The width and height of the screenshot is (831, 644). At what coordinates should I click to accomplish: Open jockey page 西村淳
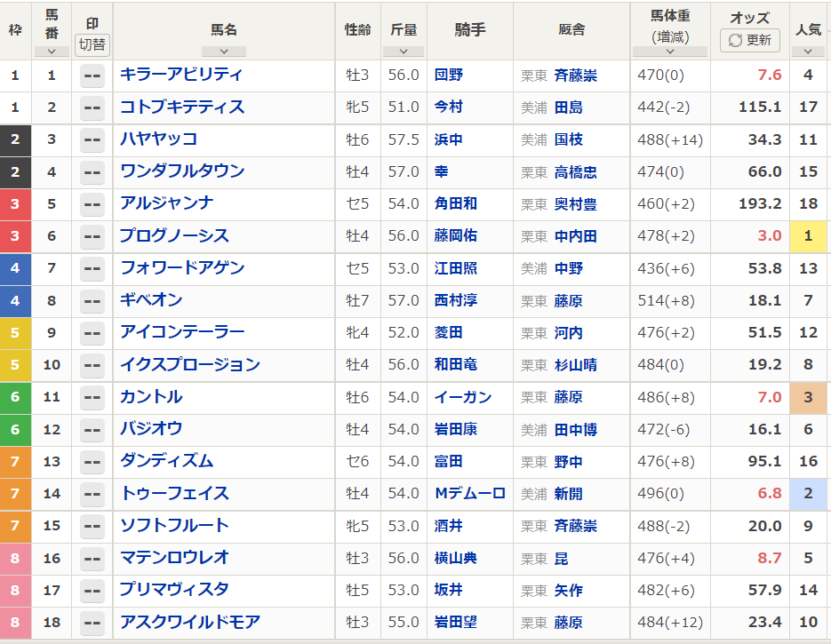pos(456,300)
